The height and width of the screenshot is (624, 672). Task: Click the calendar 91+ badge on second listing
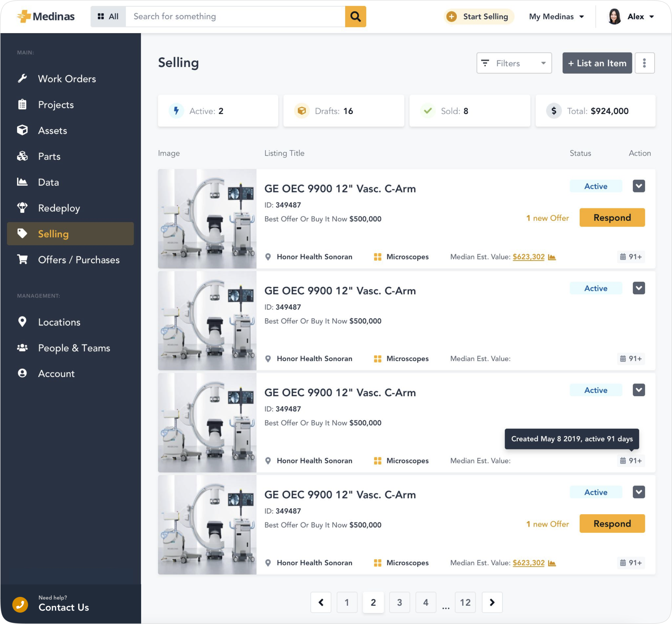pyautogui.click(x=631, y=359)
